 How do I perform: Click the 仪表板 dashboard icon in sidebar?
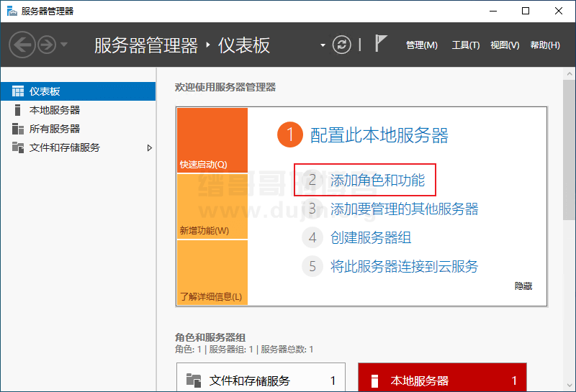pyautogui.click(x=18, y=91)
